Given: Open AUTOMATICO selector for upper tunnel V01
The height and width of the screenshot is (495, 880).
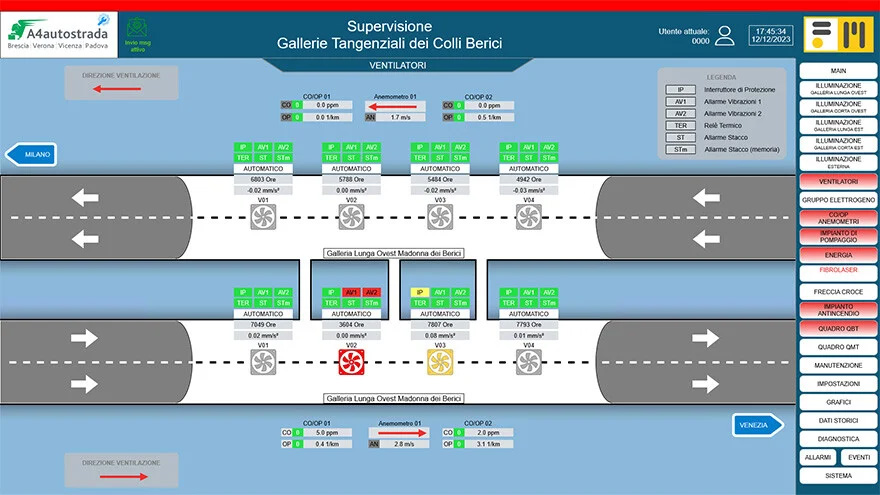Looking at the screenshot, I should point(262,169).
